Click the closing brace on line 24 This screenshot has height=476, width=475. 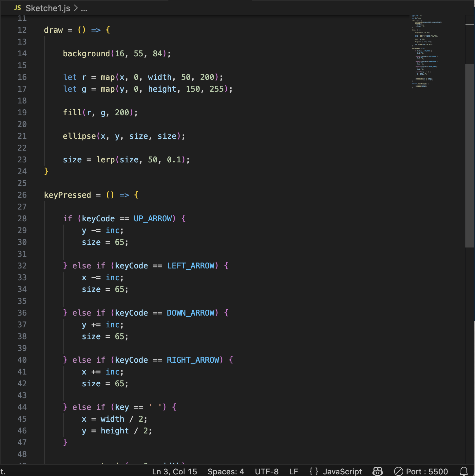(46, 172)
